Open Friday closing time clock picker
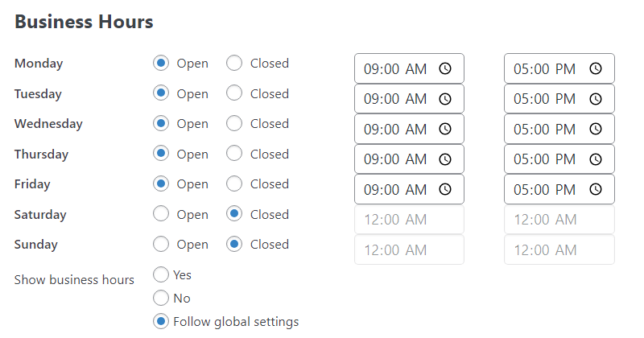The height and width of the screenshot is (338, 644). (x=596, y=189)
